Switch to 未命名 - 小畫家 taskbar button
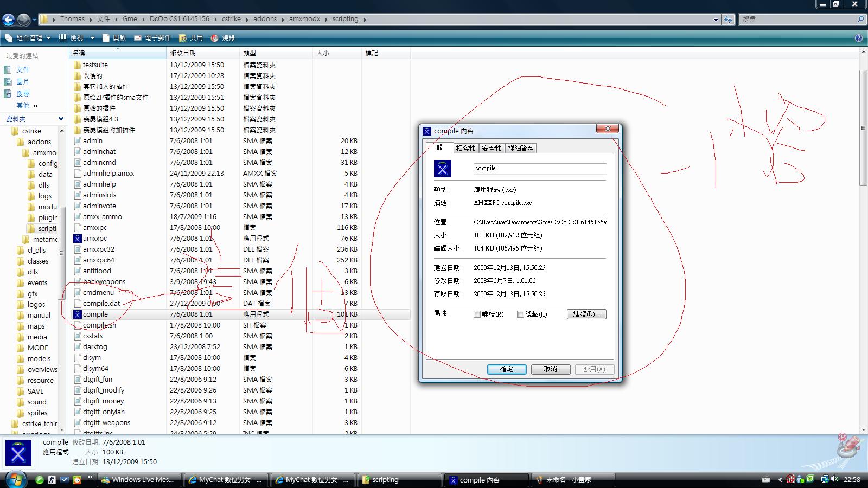 tap(573, 480)
